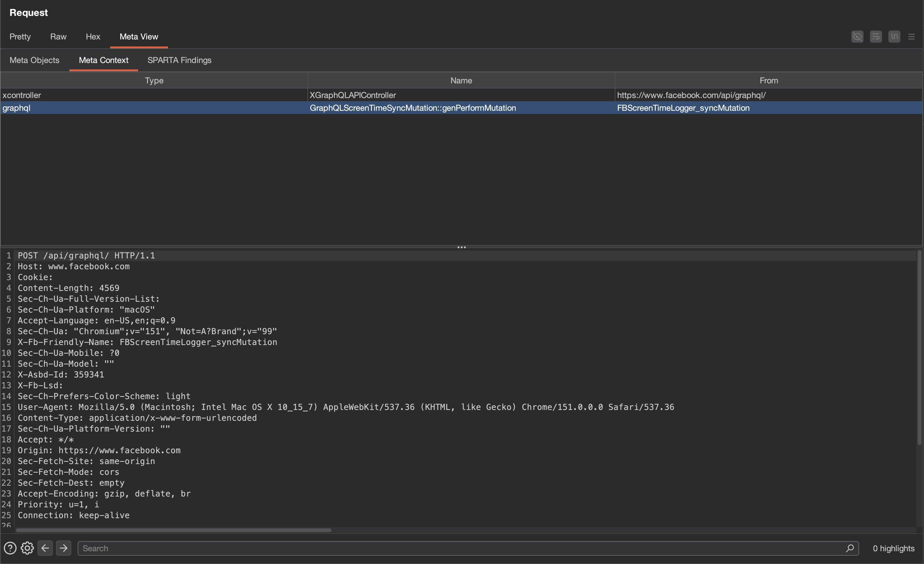Click the 0 highlights label
924x564 pixels.
pyautogui.click(x=894, y=548)
